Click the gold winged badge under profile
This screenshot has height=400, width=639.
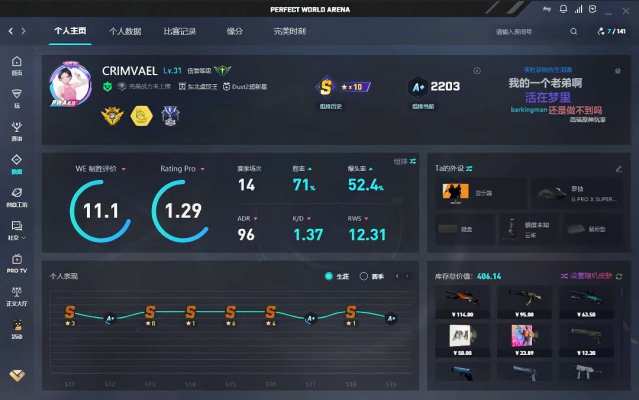(112, 116)
